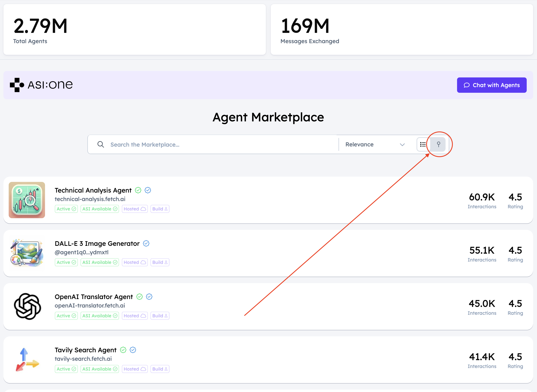537x392 pixels.
Task: Click blue verified badge on Technical Analysis Agent
Action: (148, 190)
